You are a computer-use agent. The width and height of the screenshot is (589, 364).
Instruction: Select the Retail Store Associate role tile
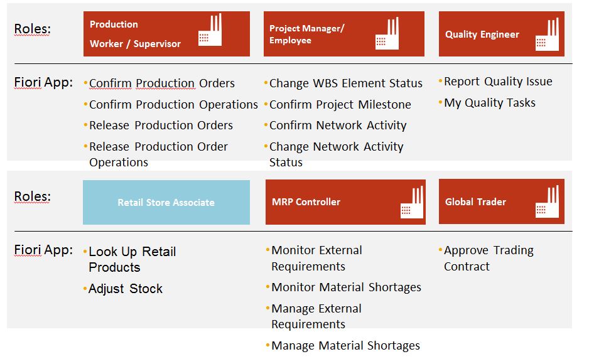[166, 202]
